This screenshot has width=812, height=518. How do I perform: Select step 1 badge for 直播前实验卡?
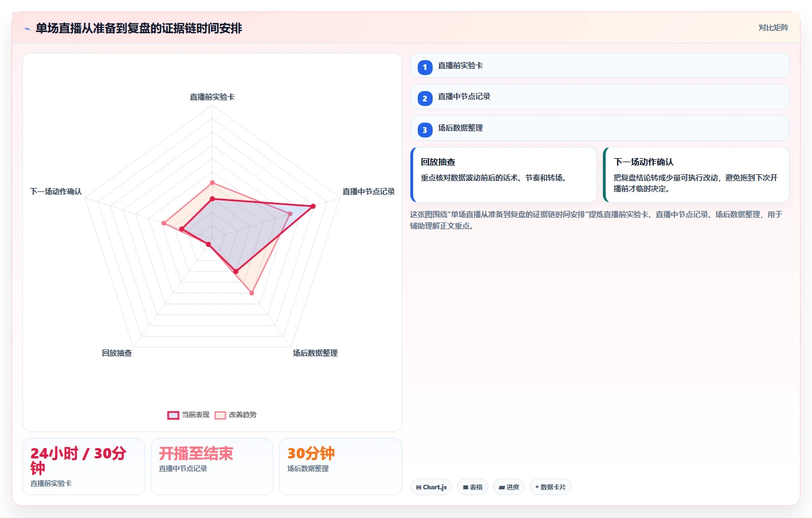(x=425, y=67)
